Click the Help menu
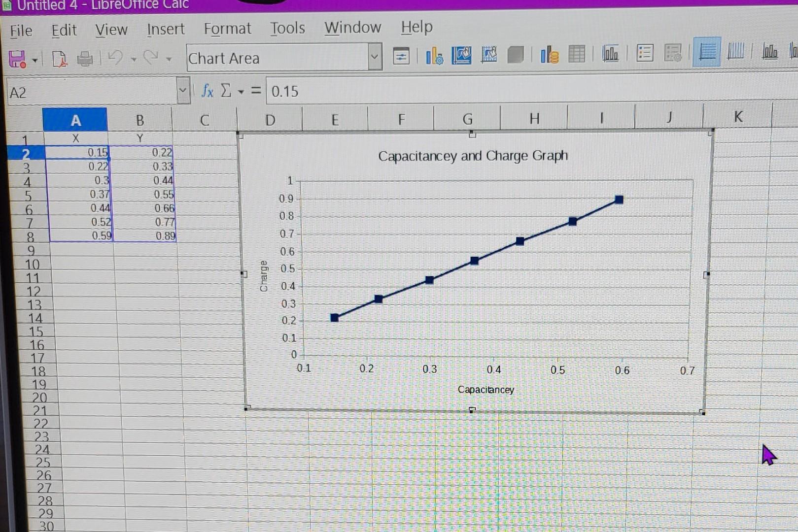The width and height of the screenshot is (798, 532). coord(416,28)
